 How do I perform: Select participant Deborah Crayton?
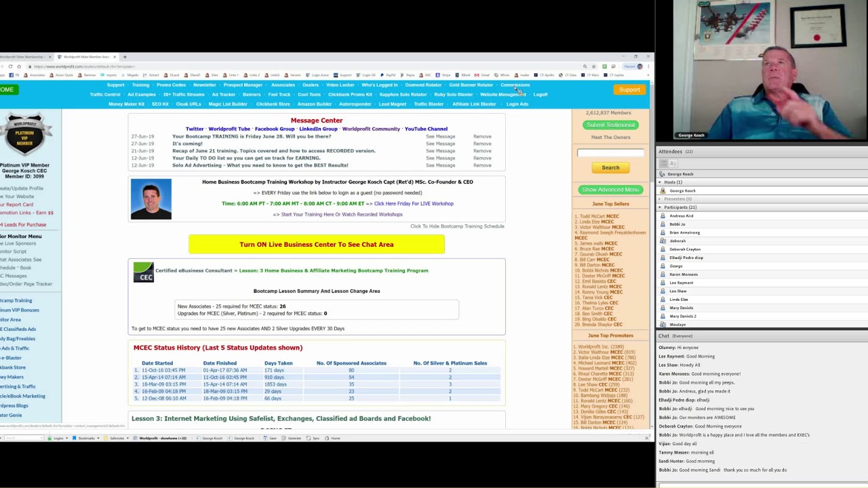click(684, 249)
